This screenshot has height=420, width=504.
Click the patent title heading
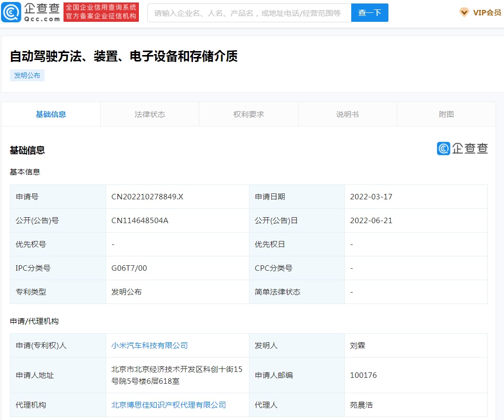(124, 56)
